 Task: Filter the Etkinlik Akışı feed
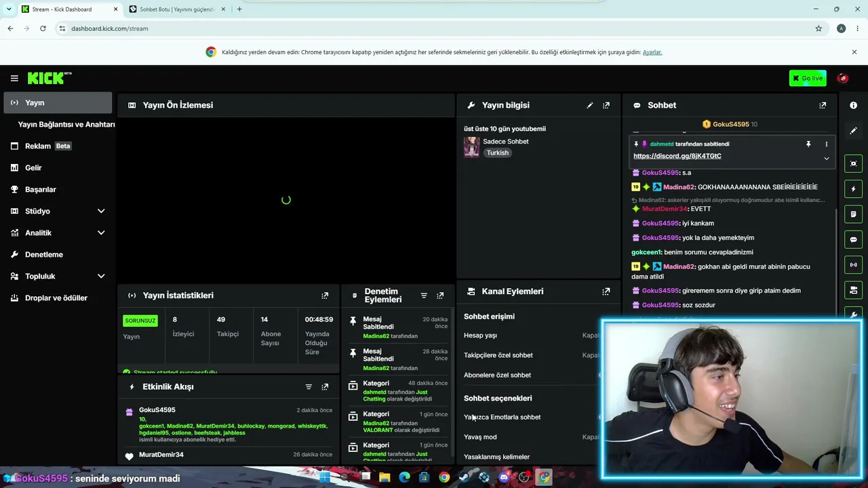click(x=309, y=386)
